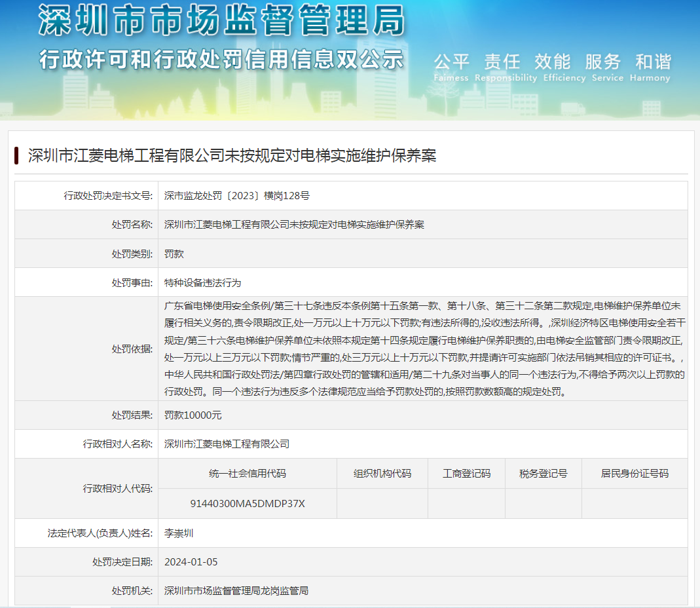Click the 组织机构代码 column header

382,474
